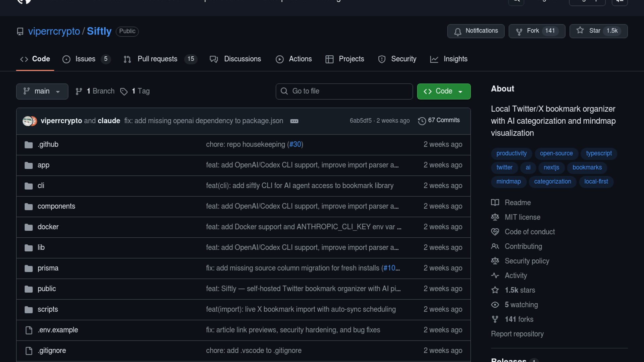Click the .gitignore file icon
The image size is (644, 362).
(29, 351)
